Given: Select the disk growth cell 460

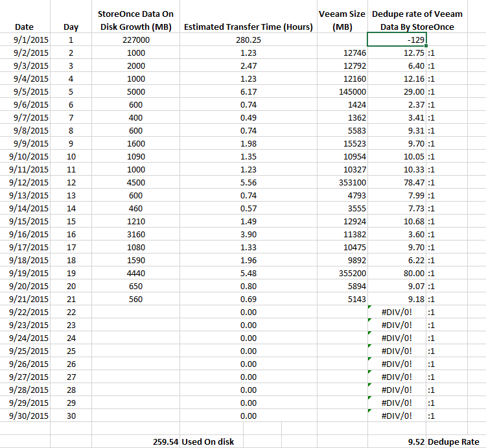Looking at the screenshot, I should pos(136,208).
